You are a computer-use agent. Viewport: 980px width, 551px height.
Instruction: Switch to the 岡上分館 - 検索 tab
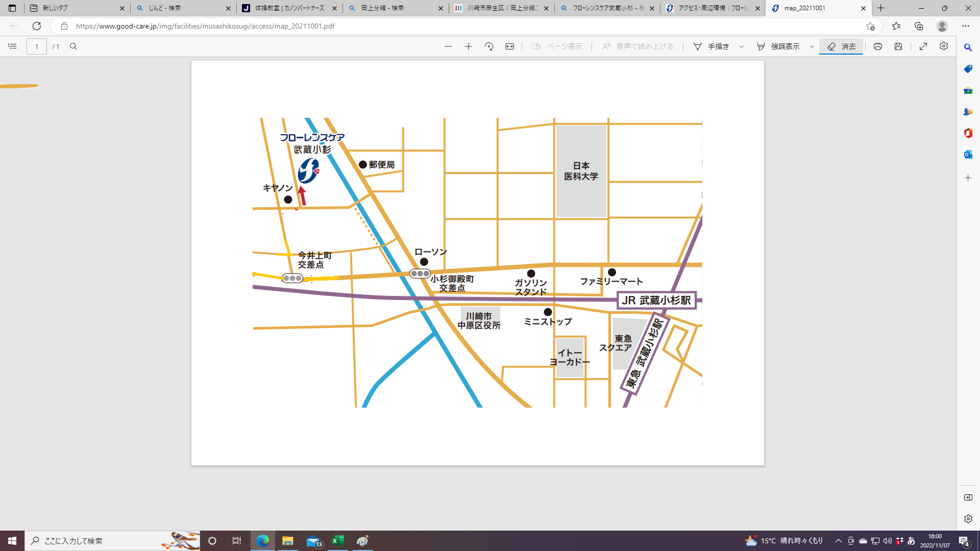396,8
